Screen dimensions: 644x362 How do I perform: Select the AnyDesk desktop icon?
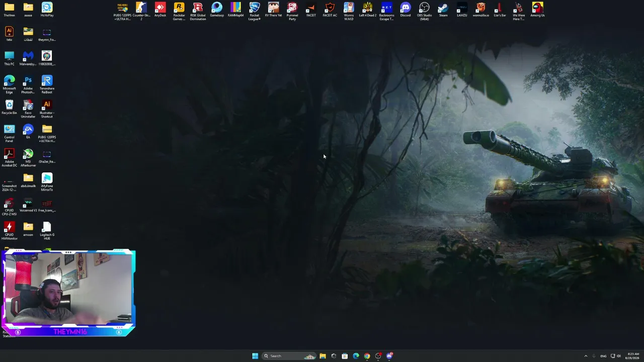(160, 10)
